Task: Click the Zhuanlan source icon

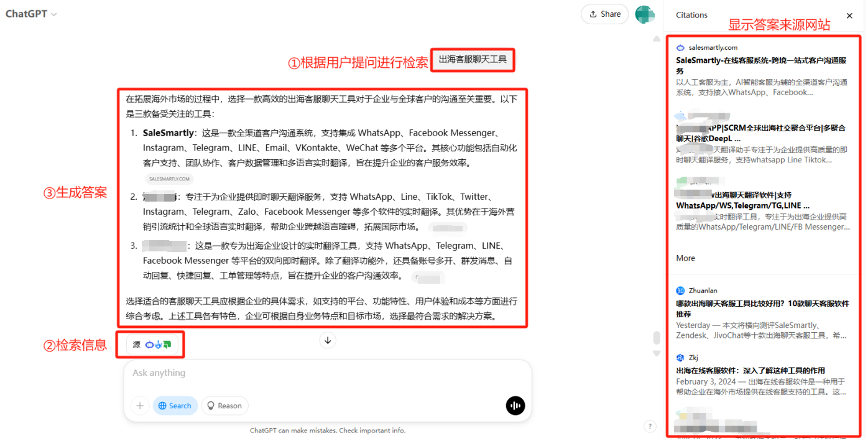Action: tap(680, 291)
